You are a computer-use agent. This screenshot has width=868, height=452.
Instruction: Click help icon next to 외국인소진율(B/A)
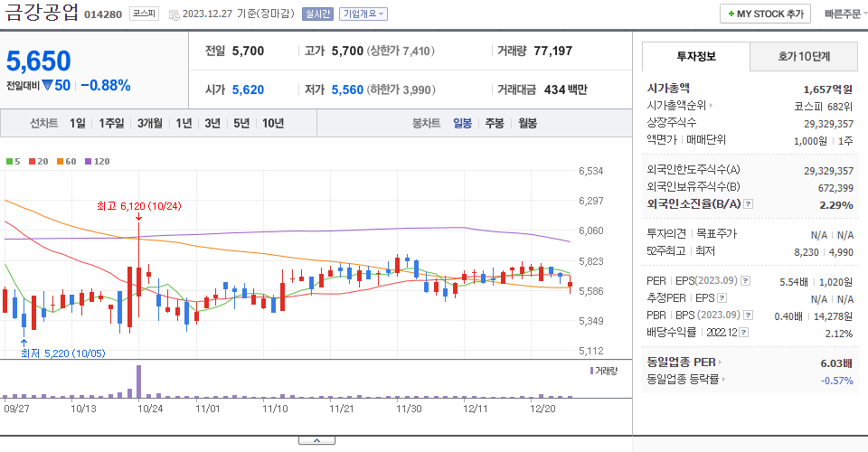tap(748, 204)
